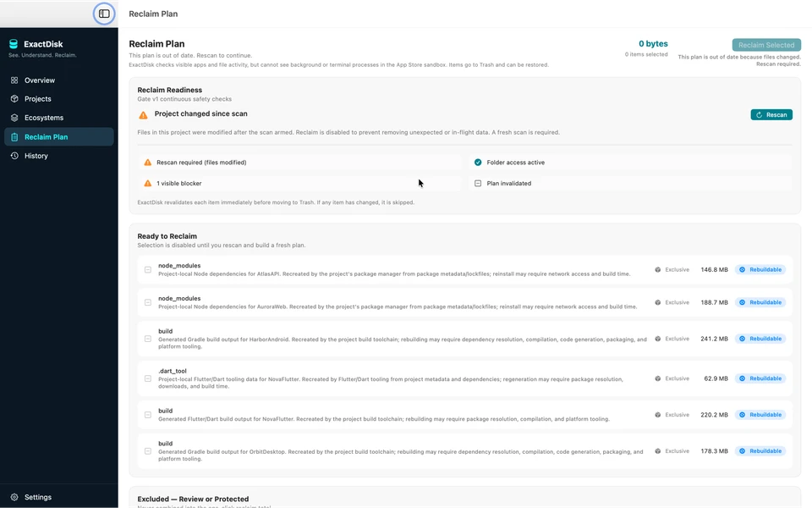Click the Excluded — Review or Protected heading
Screen dimensions: 812x508
tap(193, 500)
